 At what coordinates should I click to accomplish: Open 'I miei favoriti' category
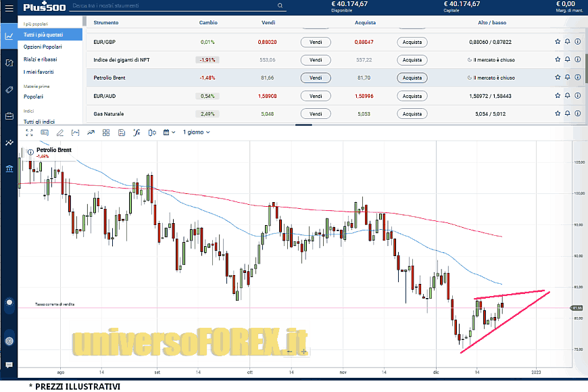pyautogui.click(x=39, y=72)
